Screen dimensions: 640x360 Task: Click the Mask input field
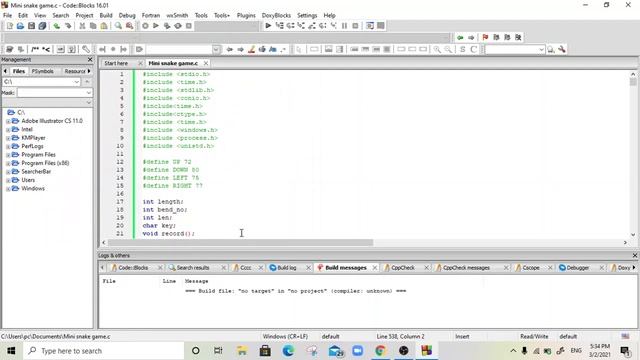55,93
